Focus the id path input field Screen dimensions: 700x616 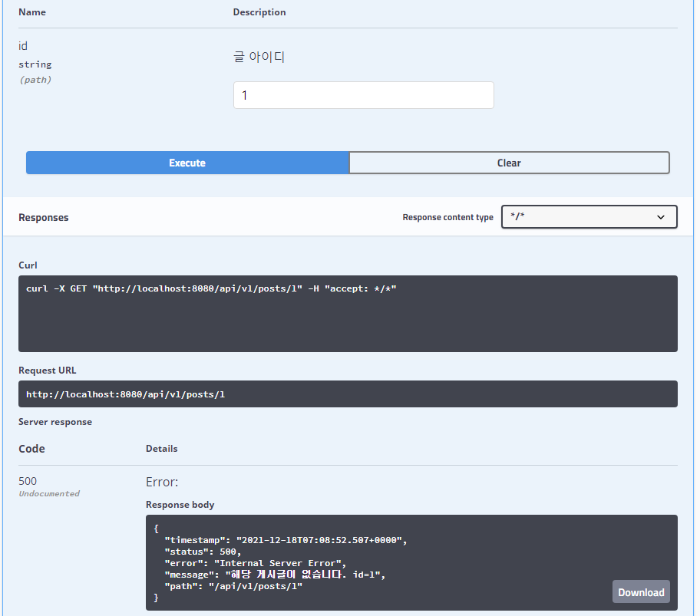(363, 95)
